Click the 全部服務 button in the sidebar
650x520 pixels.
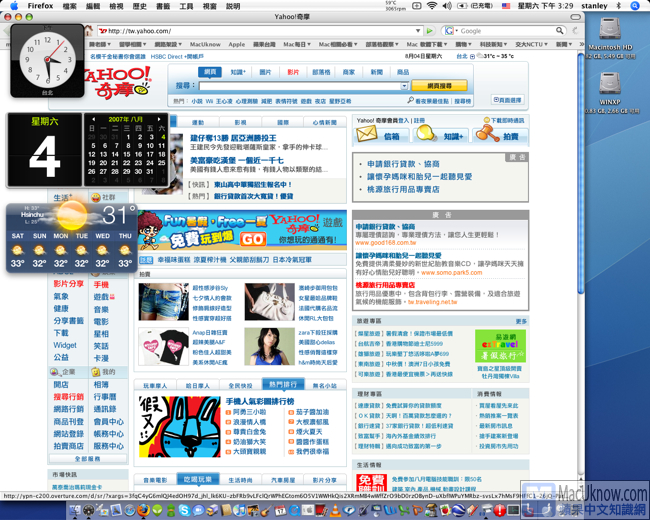pyautogui.click(x=88, y=459)
